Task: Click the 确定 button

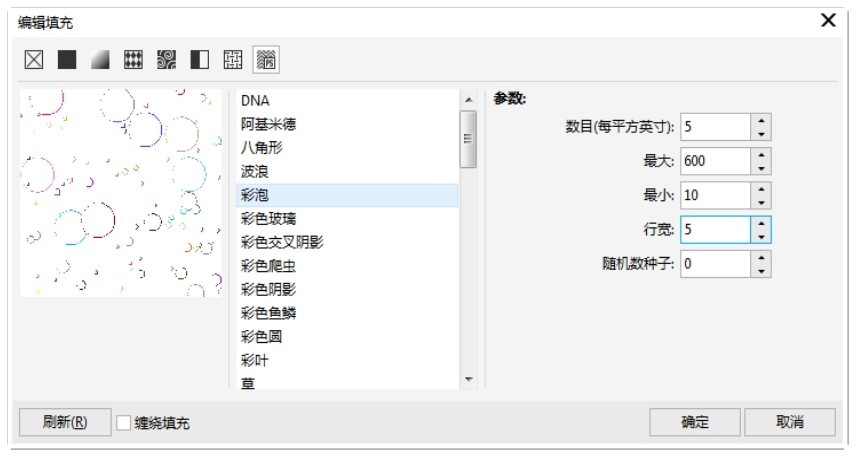Action: coord(695,422)
